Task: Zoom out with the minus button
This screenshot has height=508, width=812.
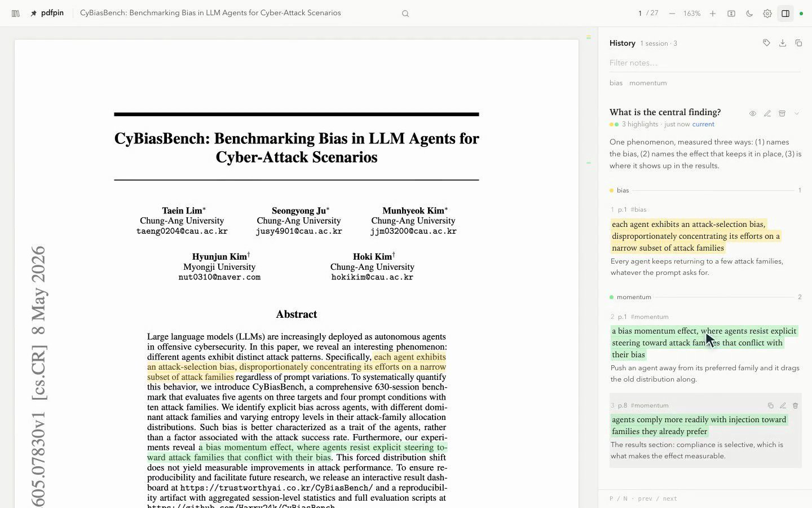Action: click(x=672, y=14)
